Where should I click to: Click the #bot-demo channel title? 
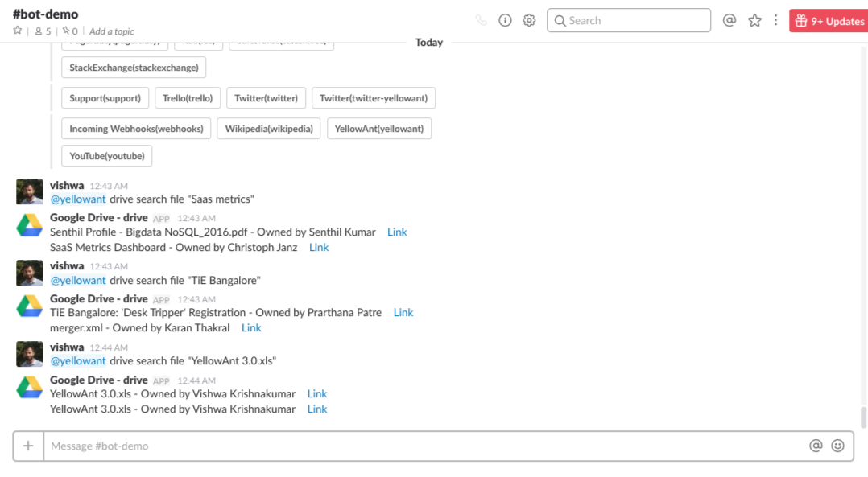(x=45, y=14)
